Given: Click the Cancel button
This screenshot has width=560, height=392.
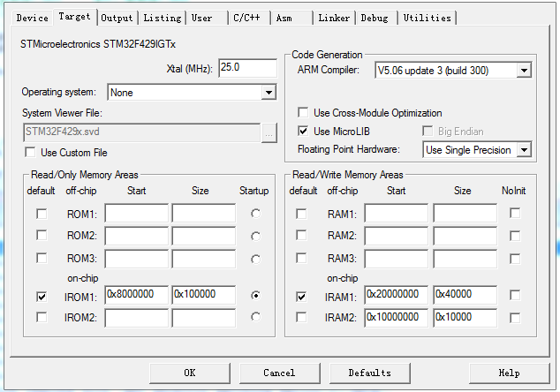Looking at the screenshot, I should coord(279,373).
